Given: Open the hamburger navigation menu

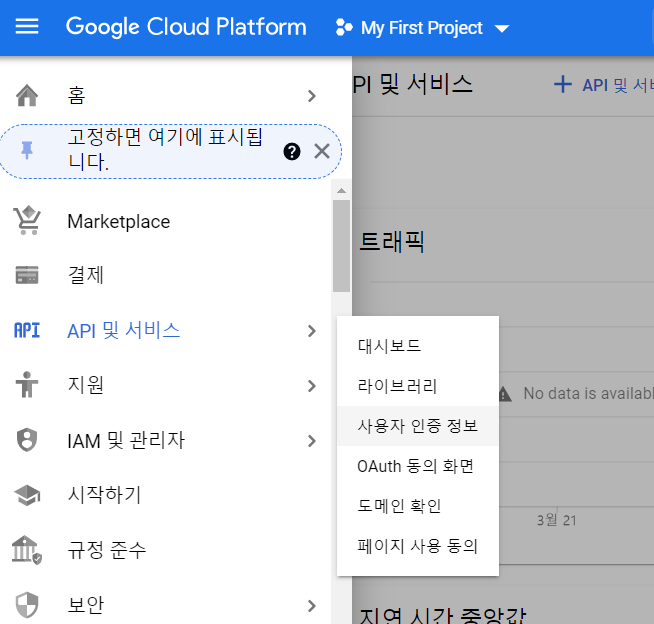Looking at the screenshot, I should pos(27,27).
